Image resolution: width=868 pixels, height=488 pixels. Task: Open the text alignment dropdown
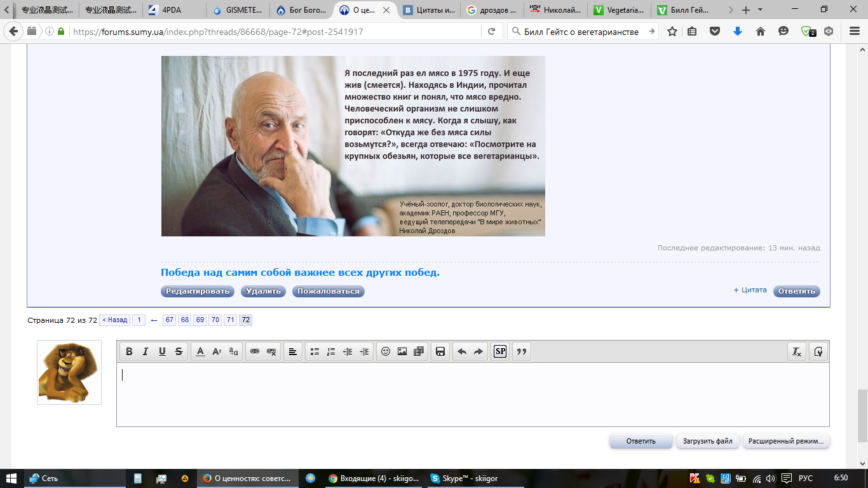click(292, 351)
